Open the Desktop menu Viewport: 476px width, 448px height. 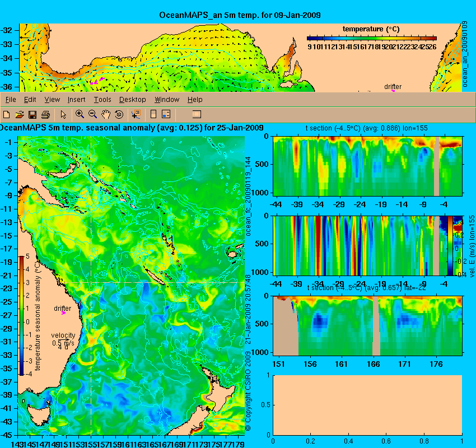click(x=132, y=100)
